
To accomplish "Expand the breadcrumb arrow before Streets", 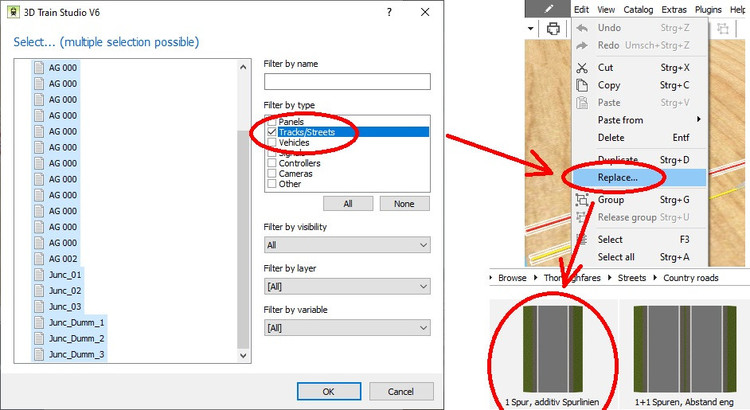I will click(x=610, y=277).
